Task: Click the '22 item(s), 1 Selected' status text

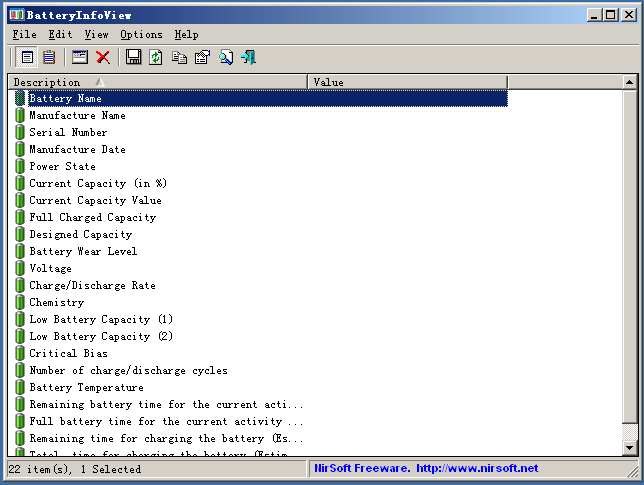Action: pyautogui.click(x=74, y=469)
